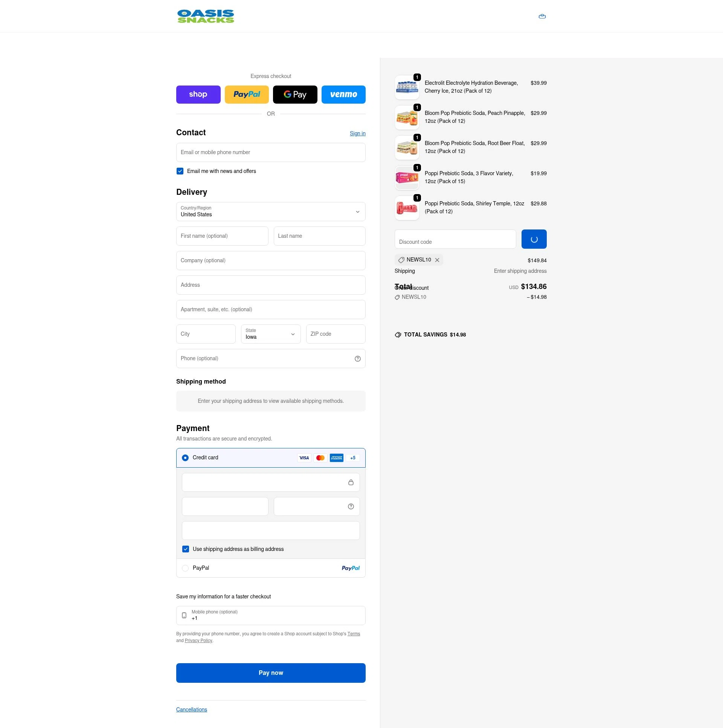Screen dimensions: 723x728
Task: Click the Oasis Snacks logo
Action: coord(206,16)
